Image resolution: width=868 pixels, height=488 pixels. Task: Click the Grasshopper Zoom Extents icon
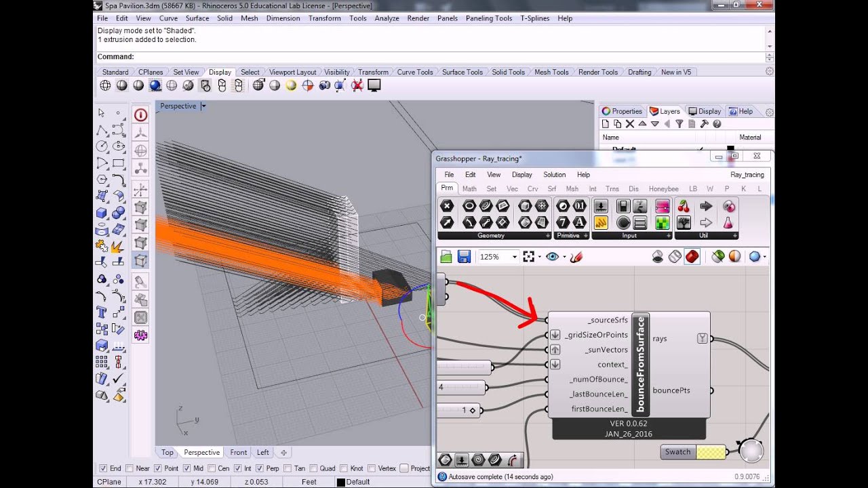529,257
